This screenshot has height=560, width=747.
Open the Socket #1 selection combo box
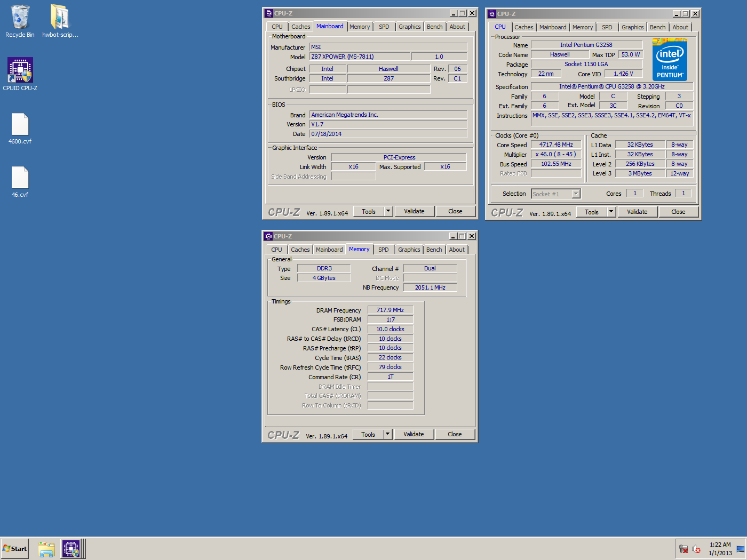(555, 194)
